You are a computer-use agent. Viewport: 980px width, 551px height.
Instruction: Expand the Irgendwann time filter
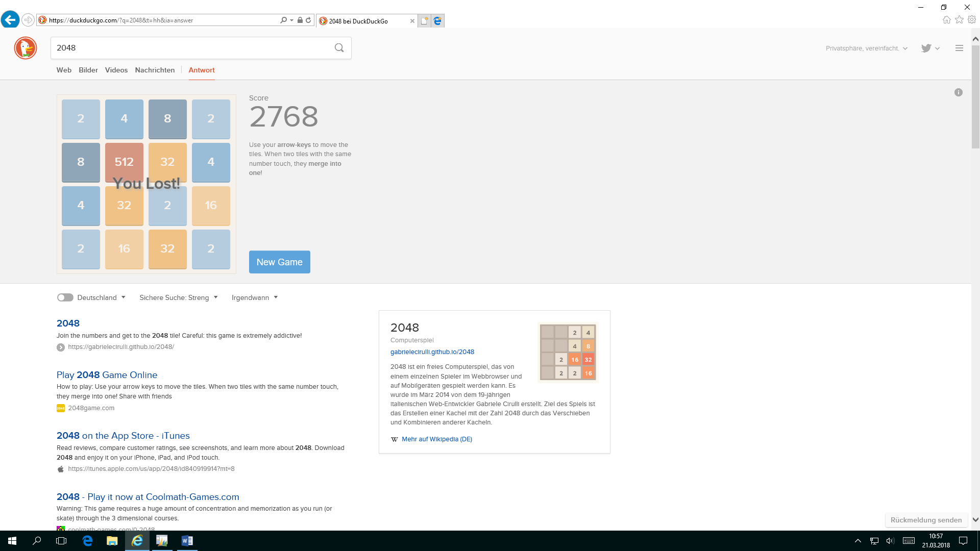[x=254, y=297]
